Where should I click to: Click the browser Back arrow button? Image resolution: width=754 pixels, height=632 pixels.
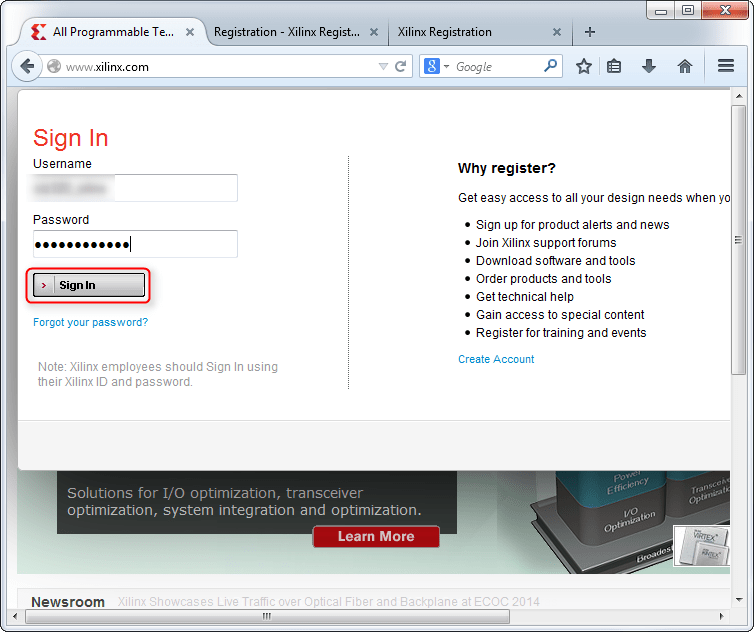(x=27, y=67)
